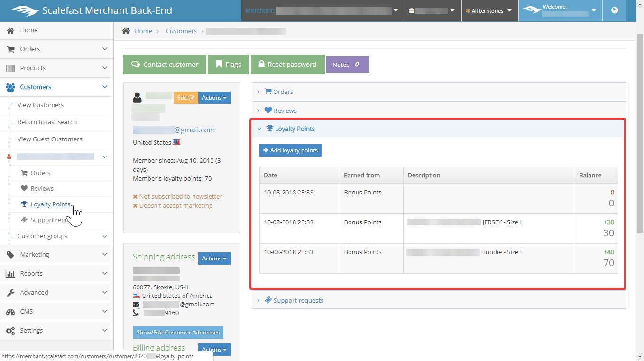
Task: Expand the Support requests panel
Action: pos(298,300)
